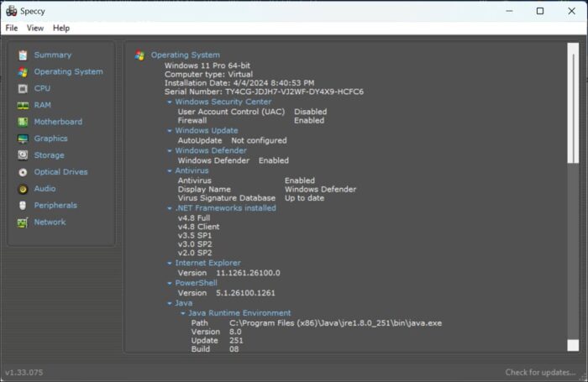Collapse the Java Runtime Environment subsection
The image size is (588, 382).
click(x=183, y=313)
